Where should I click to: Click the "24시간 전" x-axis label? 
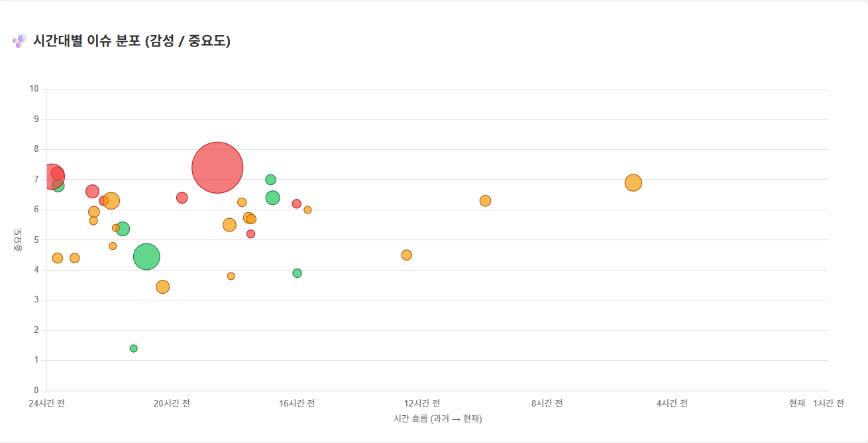click(x=47, y=403)
